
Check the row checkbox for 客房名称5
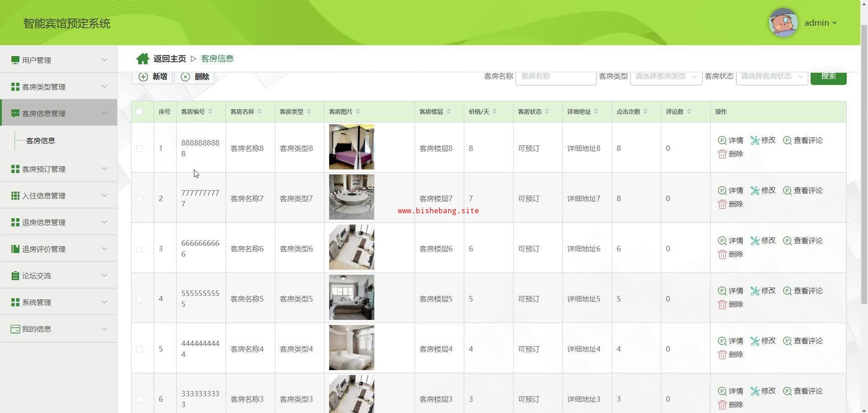(x=139, y=299)
